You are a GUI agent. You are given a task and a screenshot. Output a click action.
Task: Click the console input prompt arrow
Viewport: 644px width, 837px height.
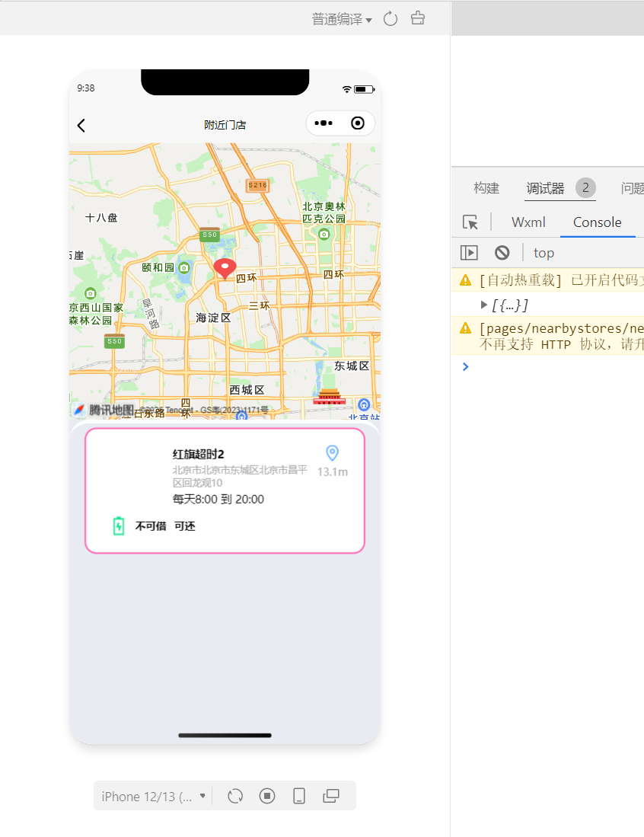point(466,366)
